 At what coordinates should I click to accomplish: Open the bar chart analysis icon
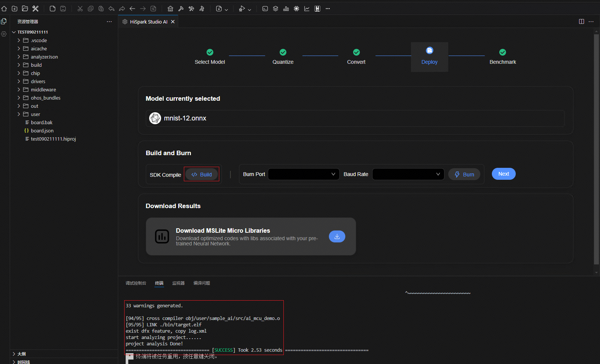click(x=286, y=9)
